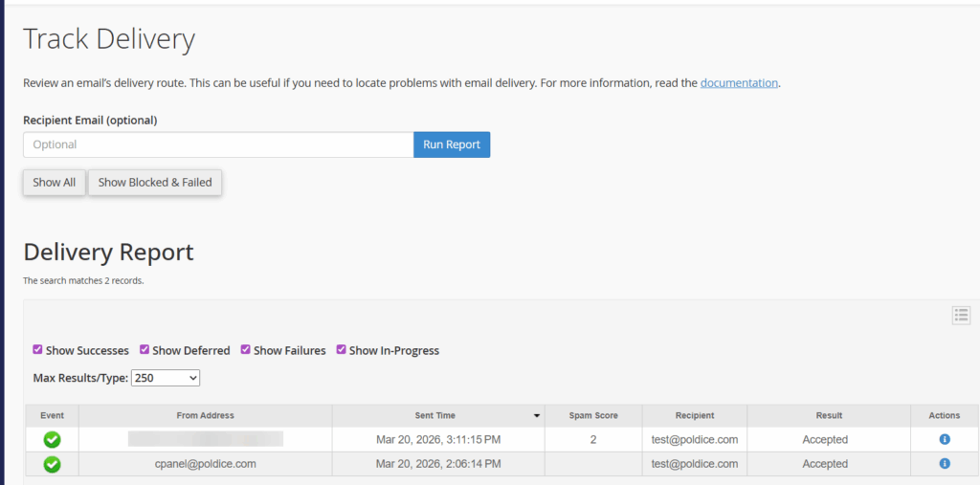Open the documentation link

tap(739, 83)
